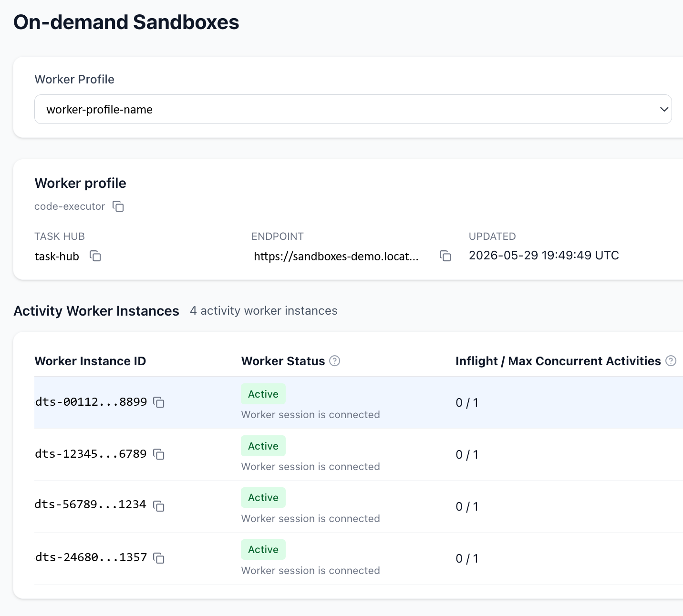Show Worker Status help tooltip
The image size is (683, 616).
click(335, 361)
